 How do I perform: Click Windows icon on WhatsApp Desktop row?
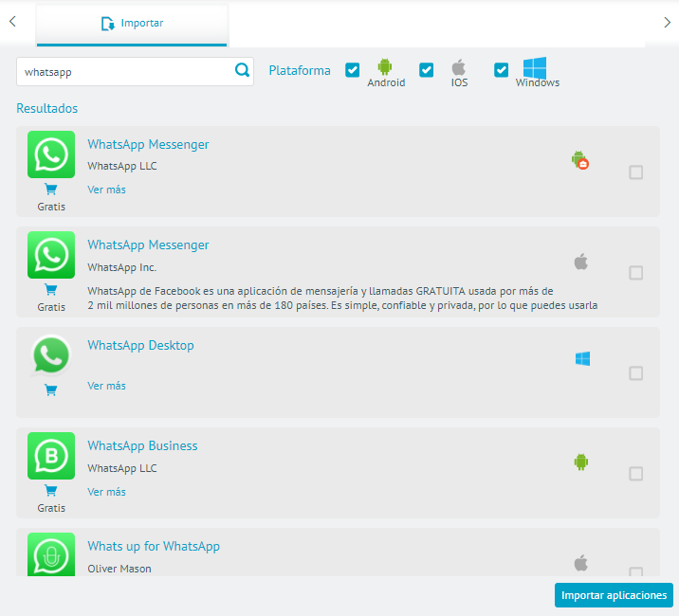pos(582,359)
